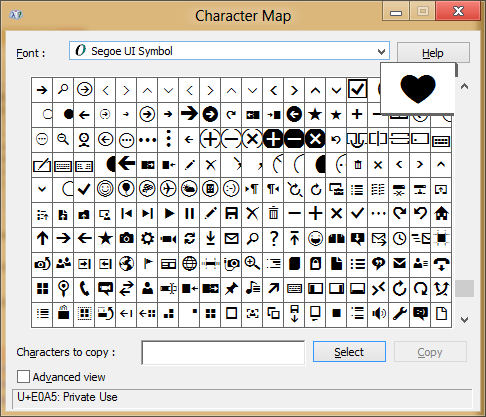Select the wrench glyph
Image resolution: width=486 pixels, height=417 pixels.
point(399,314)
